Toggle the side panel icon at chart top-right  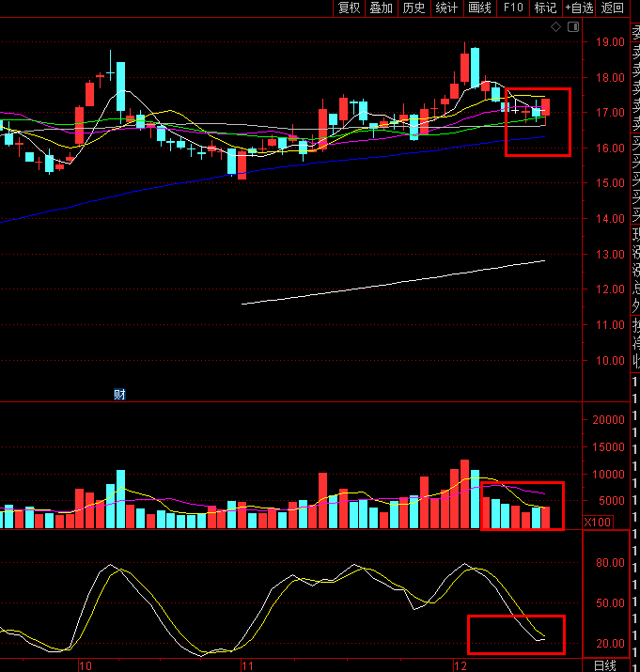[572, 27]
